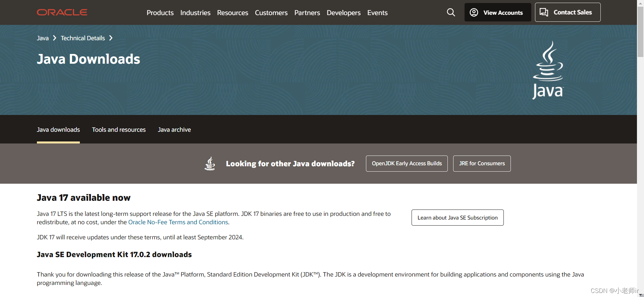
Task: Click the JDK 17 will receive updates sentence
Action: [x=140, y=237]
